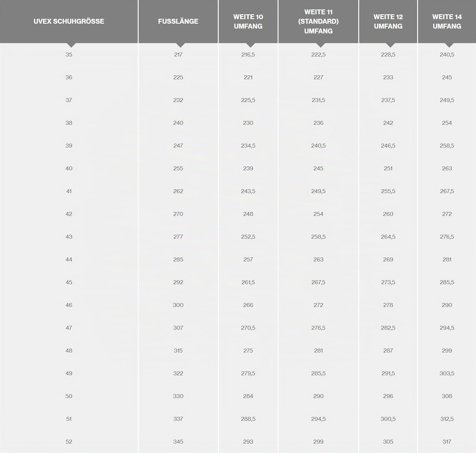Select the FUSSLÄNGE column header
This screenshot has width=476, height=453.
[x=178, y=21]
